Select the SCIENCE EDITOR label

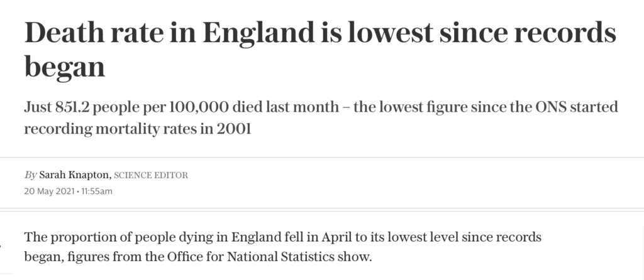click(x=151, y=175)
